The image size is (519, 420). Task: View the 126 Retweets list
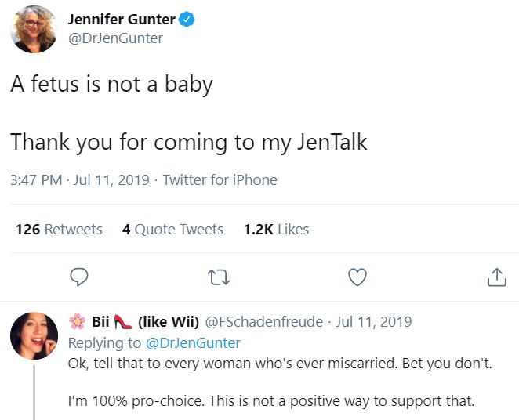tap(59, 229)
